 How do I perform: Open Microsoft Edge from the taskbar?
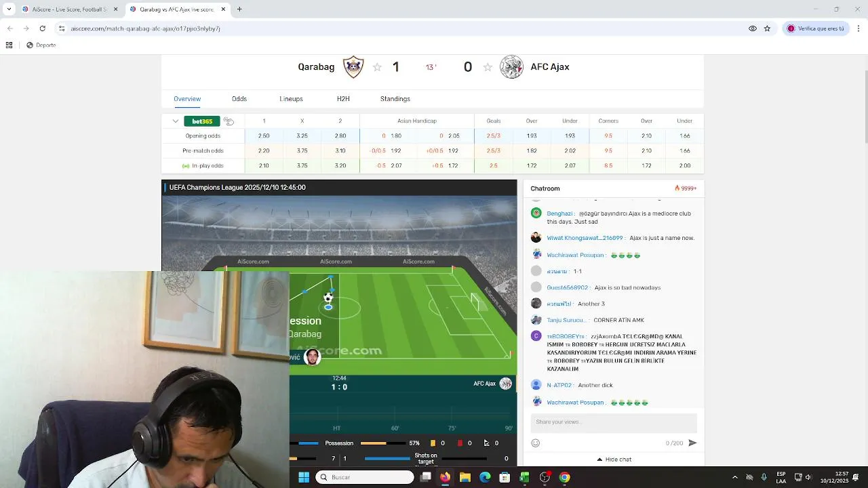pos(485,477)
